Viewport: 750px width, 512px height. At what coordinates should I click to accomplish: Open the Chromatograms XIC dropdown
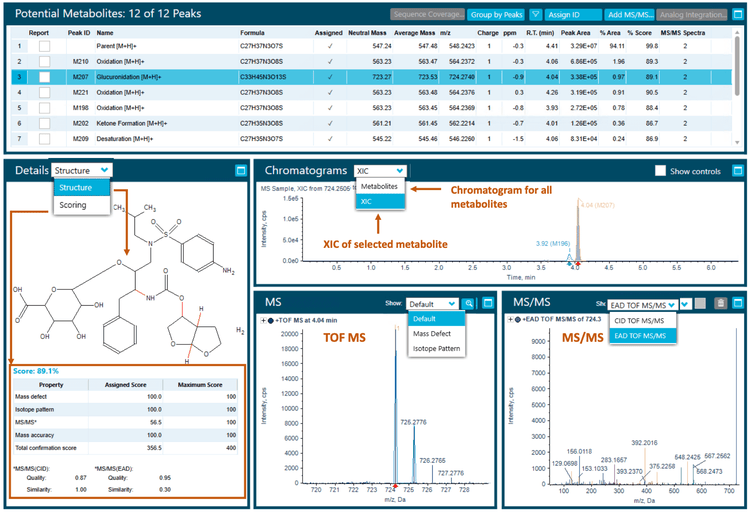(381, 171)
